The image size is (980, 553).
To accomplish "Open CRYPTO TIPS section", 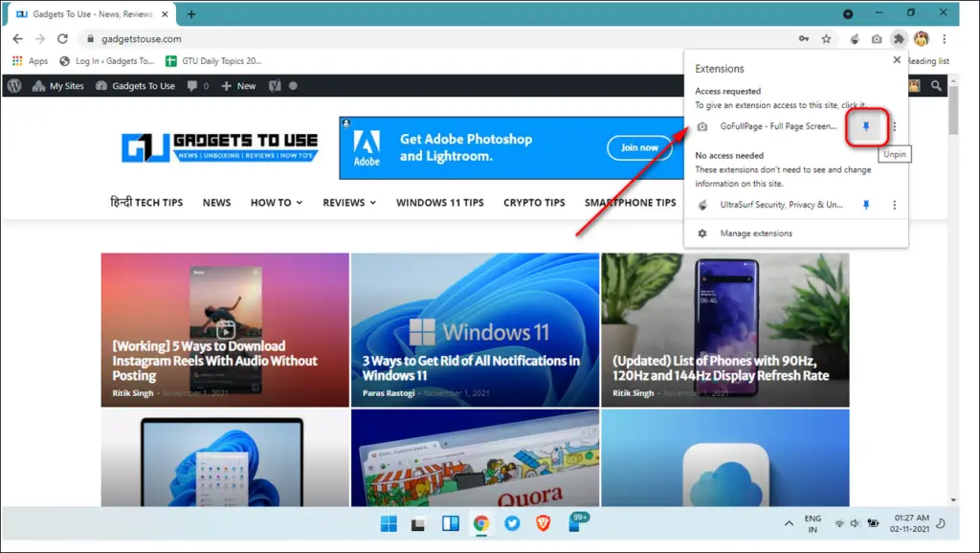I will 534,203.
